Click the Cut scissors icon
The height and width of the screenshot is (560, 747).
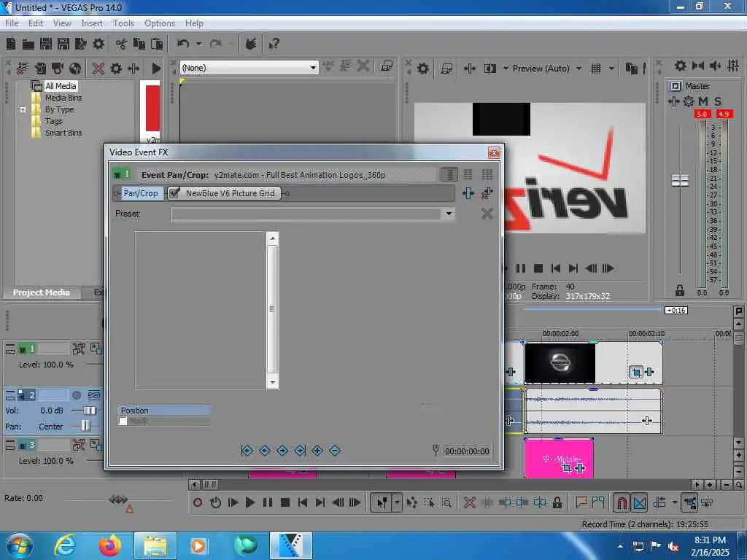[x=122, y=44]
